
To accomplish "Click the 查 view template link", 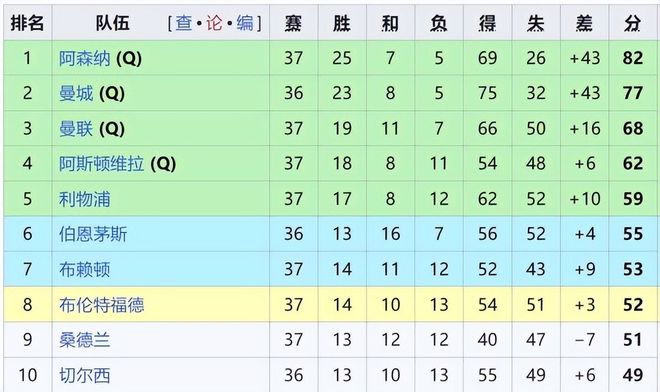I will tap(184, 23).
